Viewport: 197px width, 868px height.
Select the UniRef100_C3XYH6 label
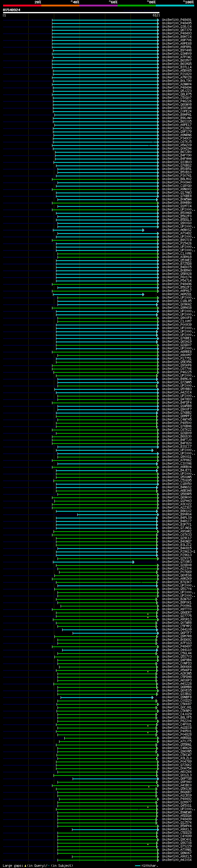[176, 464]
